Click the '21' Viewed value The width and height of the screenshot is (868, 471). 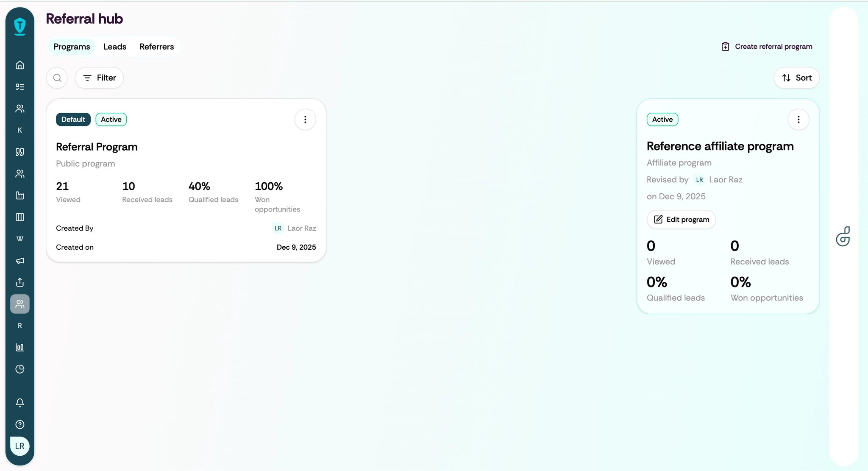pos(62,186)
